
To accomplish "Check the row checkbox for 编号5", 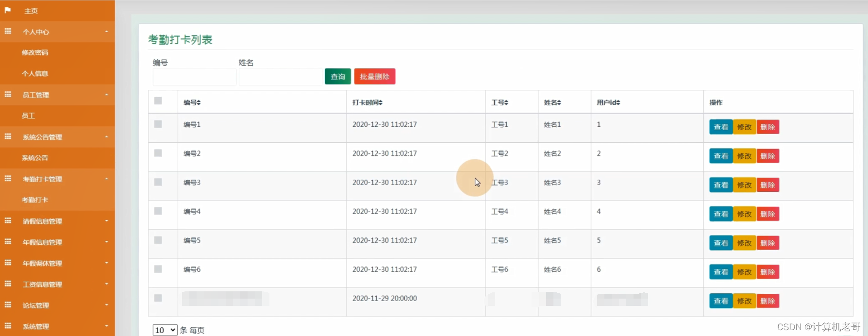I will pyautogui.click(x=158, y=240).
